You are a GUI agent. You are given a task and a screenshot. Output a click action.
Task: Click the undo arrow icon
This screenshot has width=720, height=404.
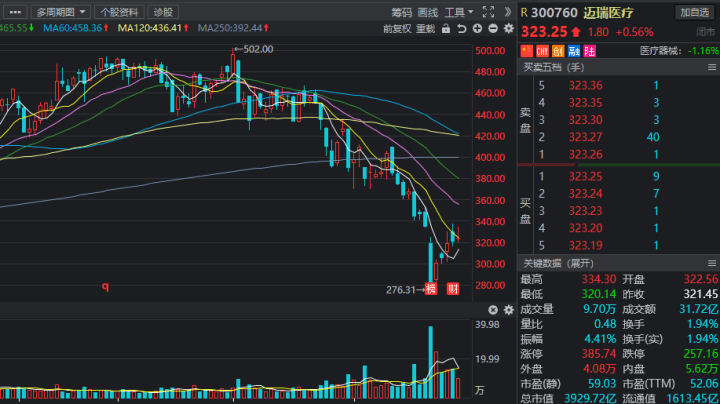pos(461,29)
